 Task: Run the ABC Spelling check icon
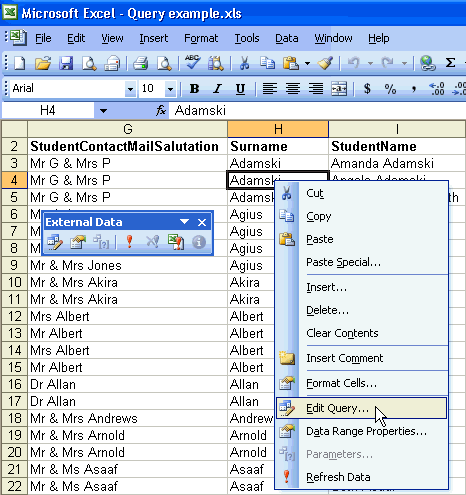pyautogui.click(x=192, y=62)
